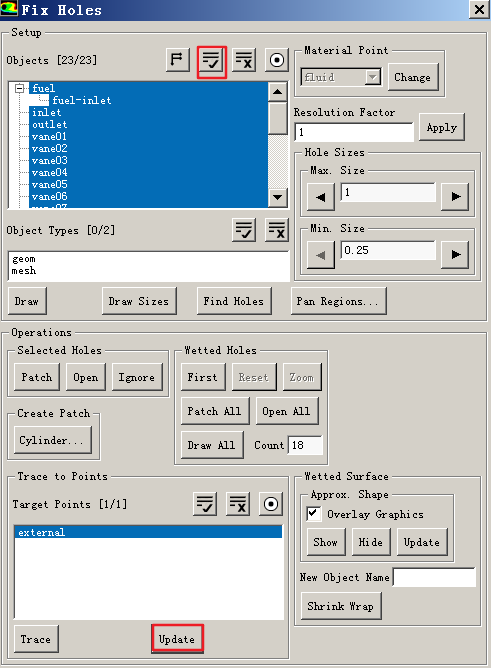Click Update under Approx. Shape
The height and width of the screenshot is (668, 491).
click(x=422, y=542)
